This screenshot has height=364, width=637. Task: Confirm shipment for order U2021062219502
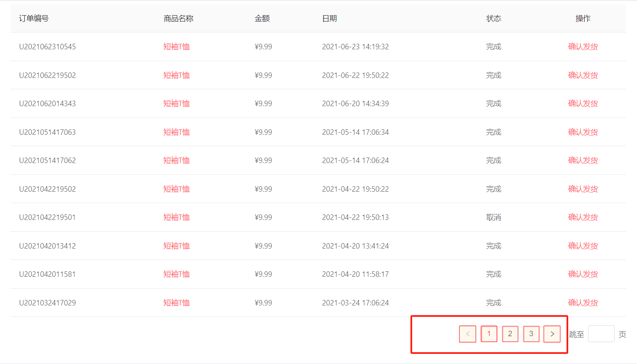pos(583,75)
